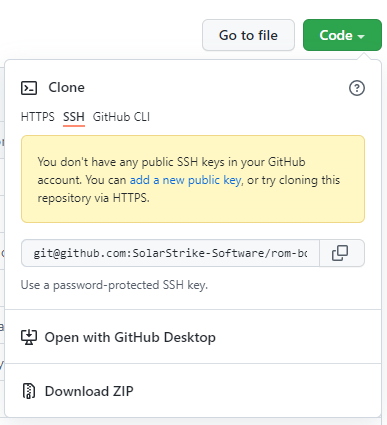Switch to the GitHub CLI tab
Image resolution: width=387 pixels, height=425 pixels.
[x=121, y=117]
